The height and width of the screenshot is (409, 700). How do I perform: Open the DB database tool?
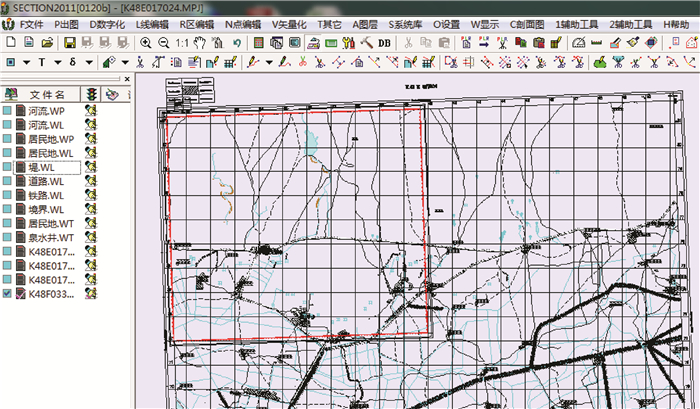tap(384, 42)
